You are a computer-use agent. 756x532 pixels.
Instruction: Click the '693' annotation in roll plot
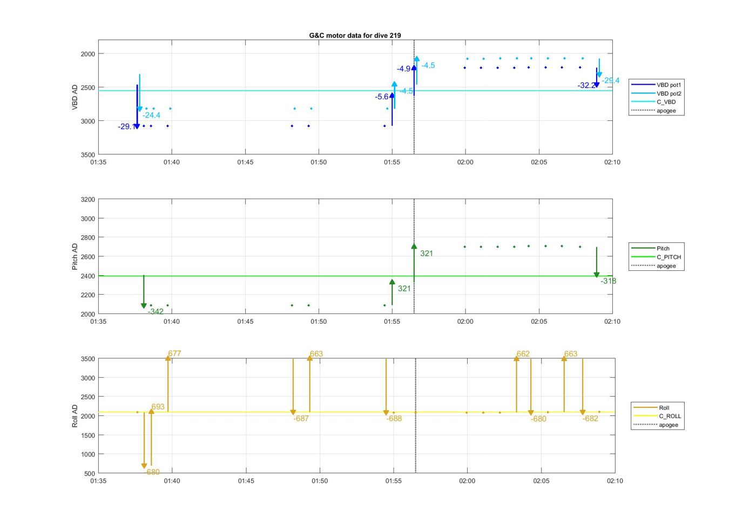point(158,407)
